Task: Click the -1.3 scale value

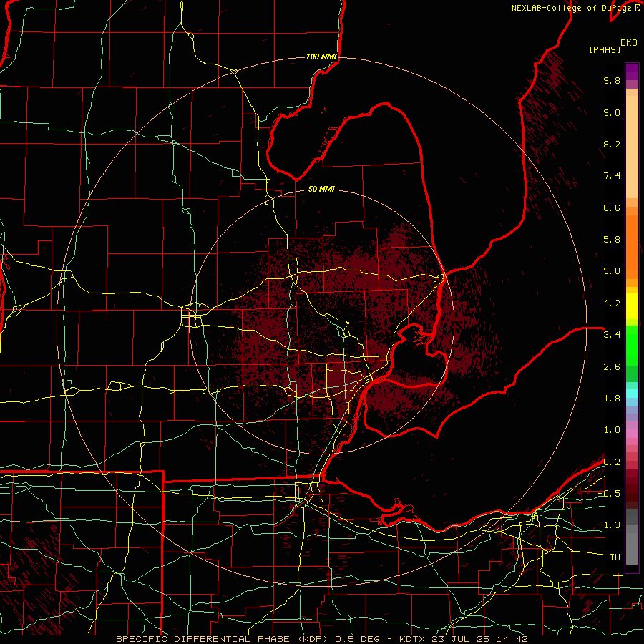Action: point(609,525)
